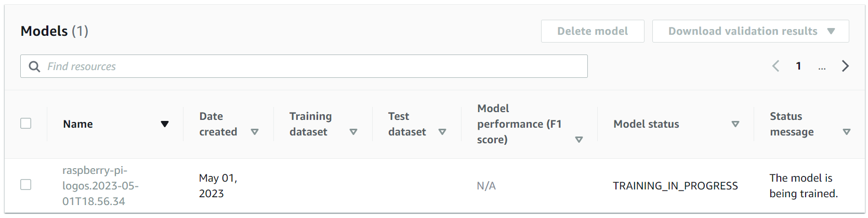868x218 pixels.
Task: Select the raspberry-pi-logos model checkbox
Action: (x=25, y=185)
